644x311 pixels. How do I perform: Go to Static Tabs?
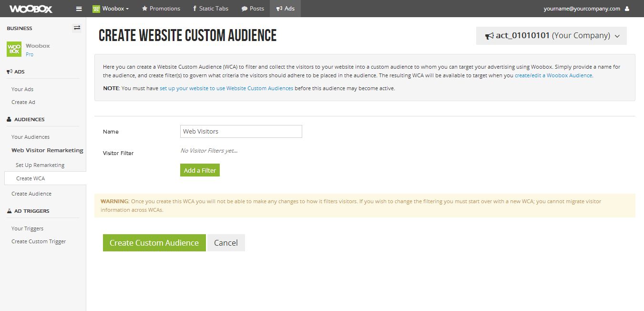[x=211, y=9]
